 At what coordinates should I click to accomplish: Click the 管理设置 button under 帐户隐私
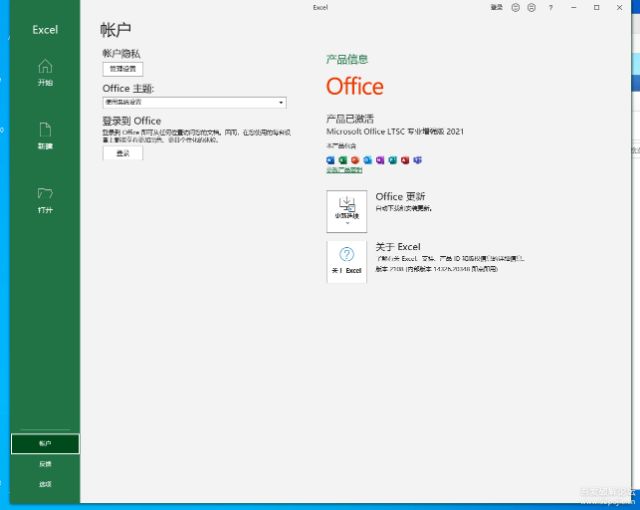point(123,69)
